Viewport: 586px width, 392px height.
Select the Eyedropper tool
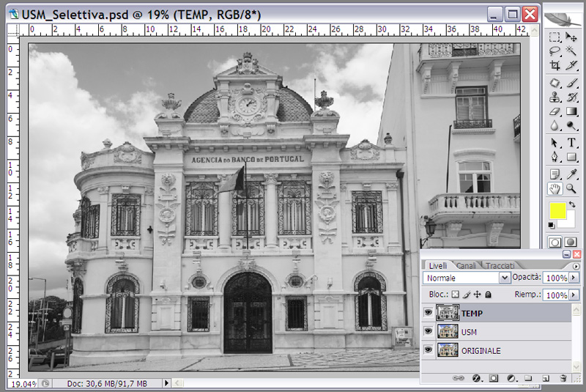571,173
